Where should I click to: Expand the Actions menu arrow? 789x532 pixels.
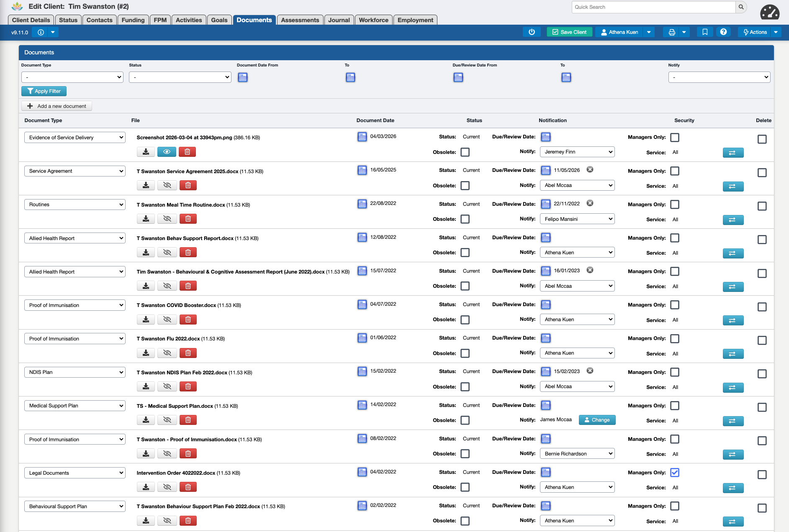click(x=776, y=32)
